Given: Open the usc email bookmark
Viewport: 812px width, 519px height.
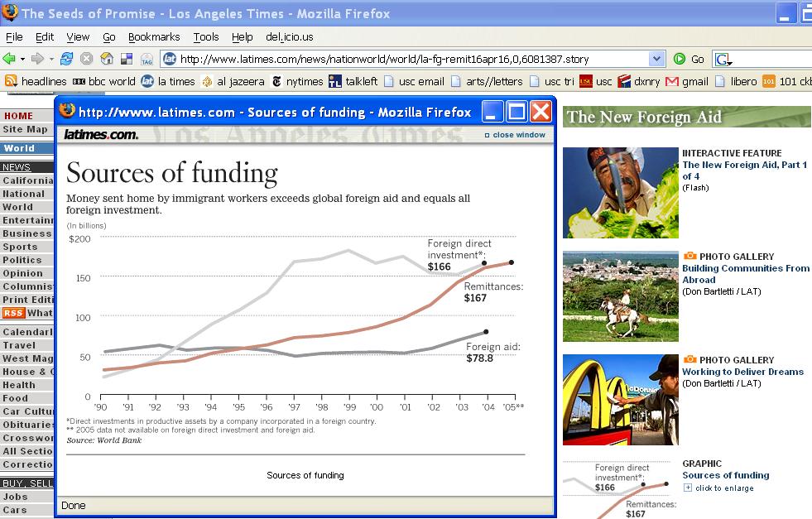Looking at the screenshot, I should 414,81.
